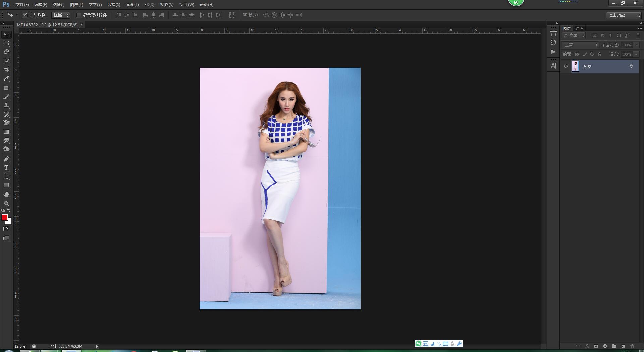644x352 pixels.
Task: Select the Quick Selection tool
Action: coord(6,61)
